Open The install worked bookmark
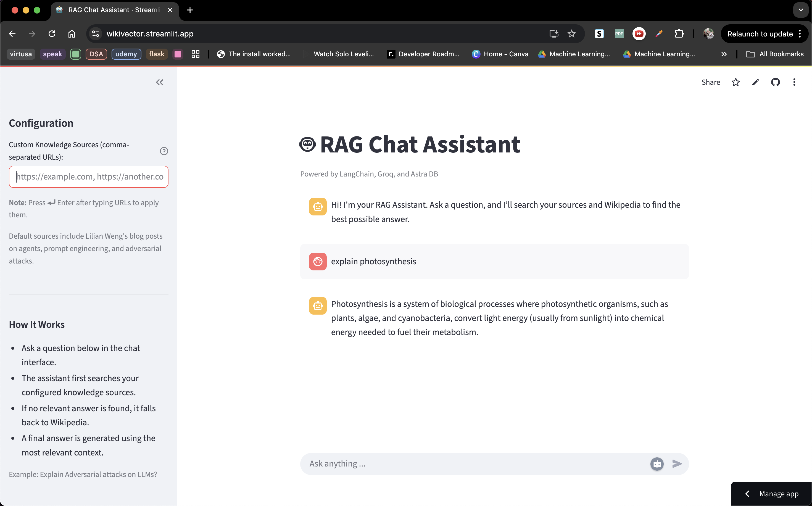 coord(254,54)
